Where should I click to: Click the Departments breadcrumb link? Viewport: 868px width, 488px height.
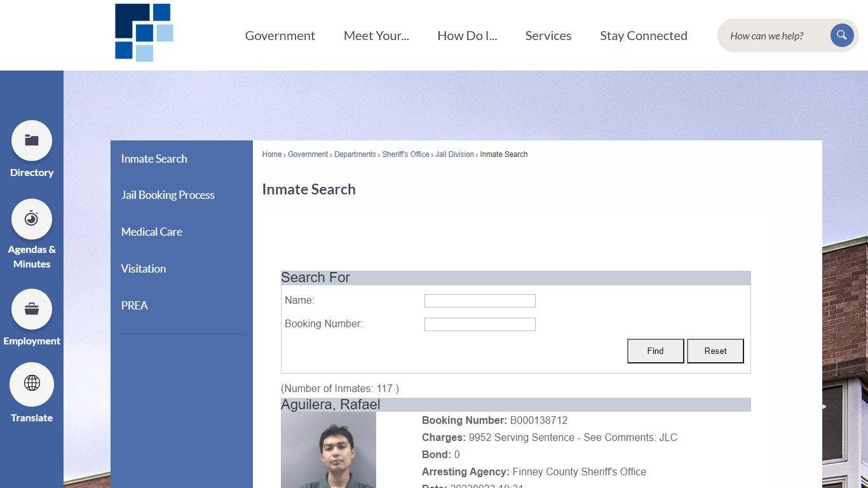click(355, 154)
